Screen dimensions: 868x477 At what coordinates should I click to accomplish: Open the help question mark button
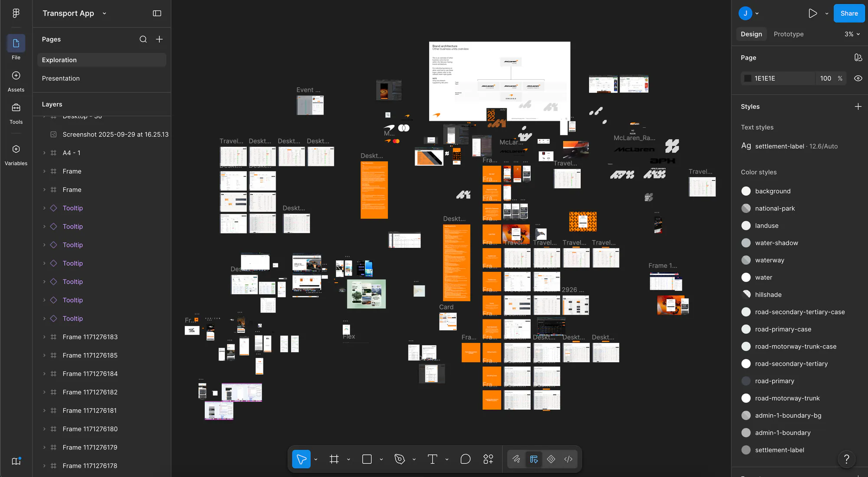click(x=846, y=459)
